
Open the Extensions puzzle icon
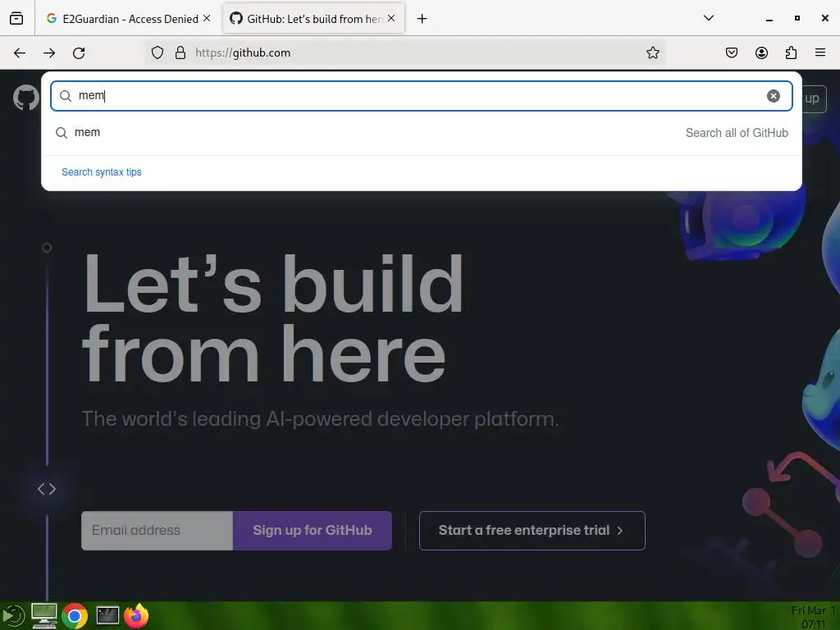pos(791,52)
